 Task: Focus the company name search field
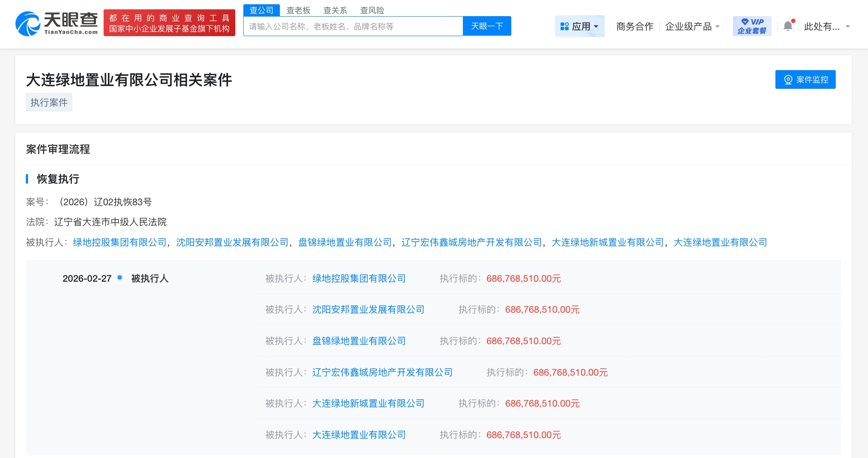tap(352, 26)
